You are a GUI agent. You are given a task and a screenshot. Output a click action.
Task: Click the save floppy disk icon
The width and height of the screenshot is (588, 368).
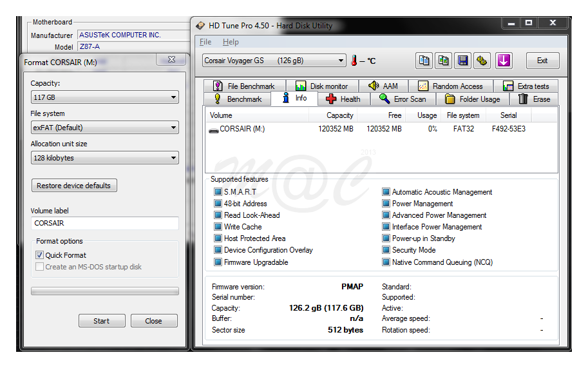point(463,61)
